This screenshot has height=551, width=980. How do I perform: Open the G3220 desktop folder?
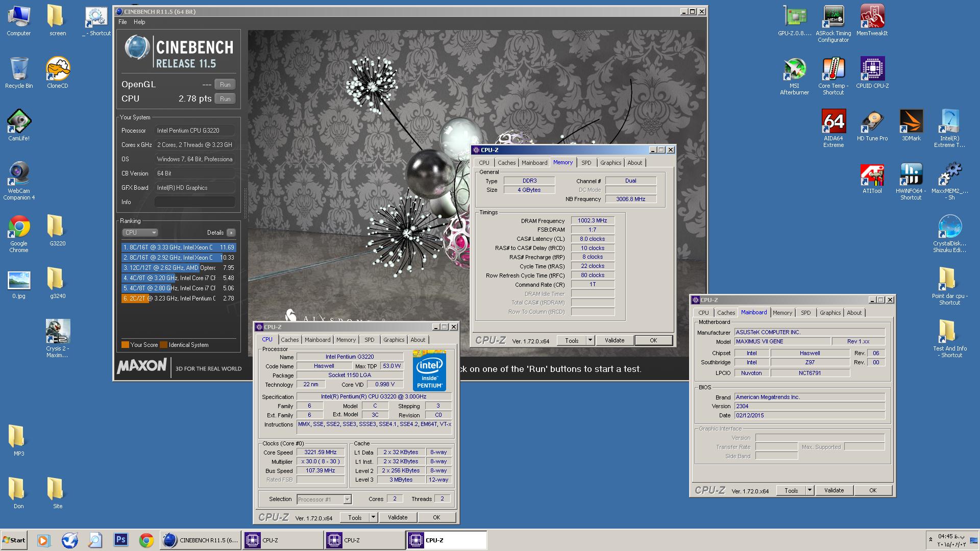(x=58, y=231)
